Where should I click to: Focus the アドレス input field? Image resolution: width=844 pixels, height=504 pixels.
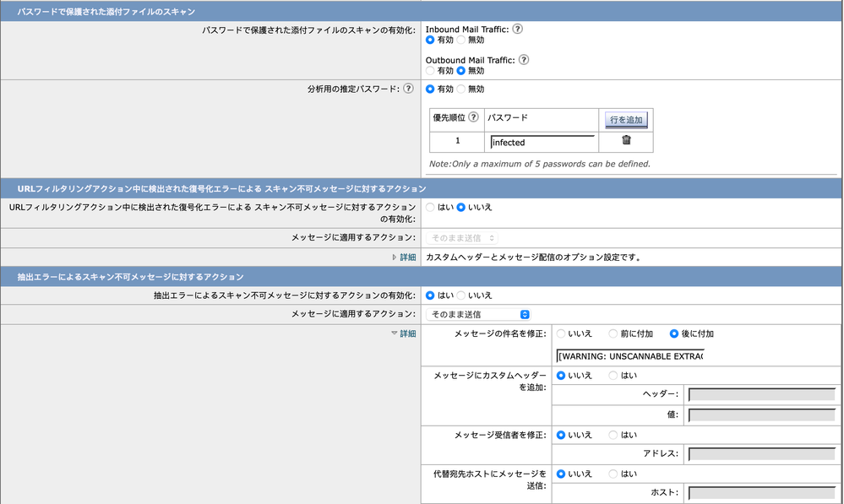[x=762, y=453]
